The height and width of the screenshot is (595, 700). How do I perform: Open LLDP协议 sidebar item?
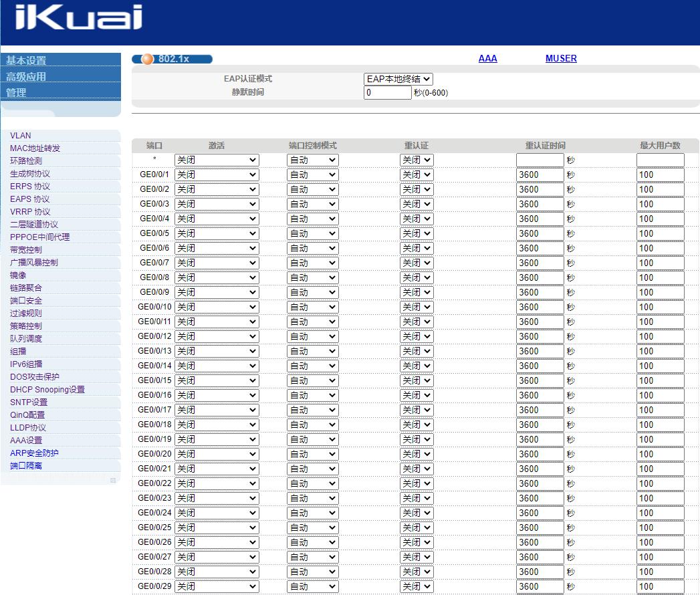[x=27, y=428]
